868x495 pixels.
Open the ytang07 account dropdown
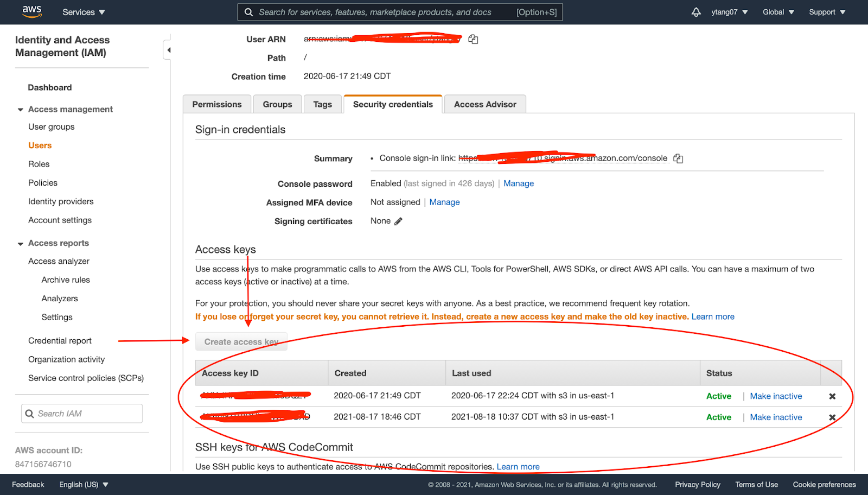[x=730, y=12]
